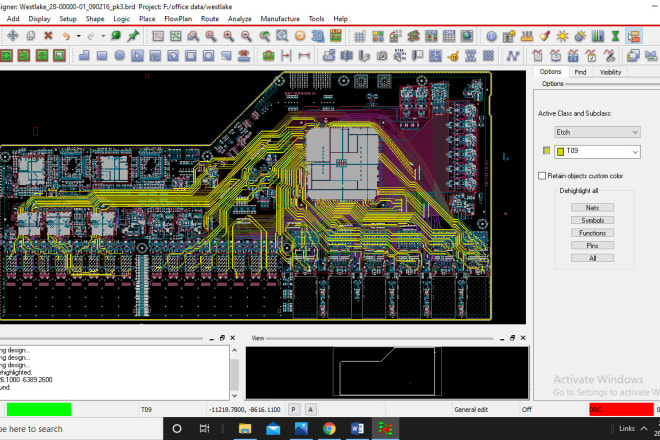The image size is (660, 440).
Task: Click the Zoom Previous icon
Action: pos(264,36)
